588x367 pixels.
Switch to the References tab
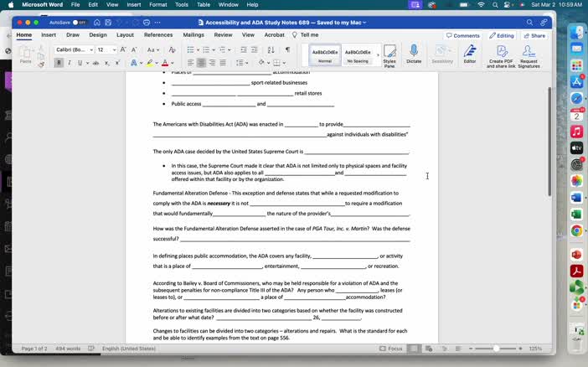click(x=158, y=35)
